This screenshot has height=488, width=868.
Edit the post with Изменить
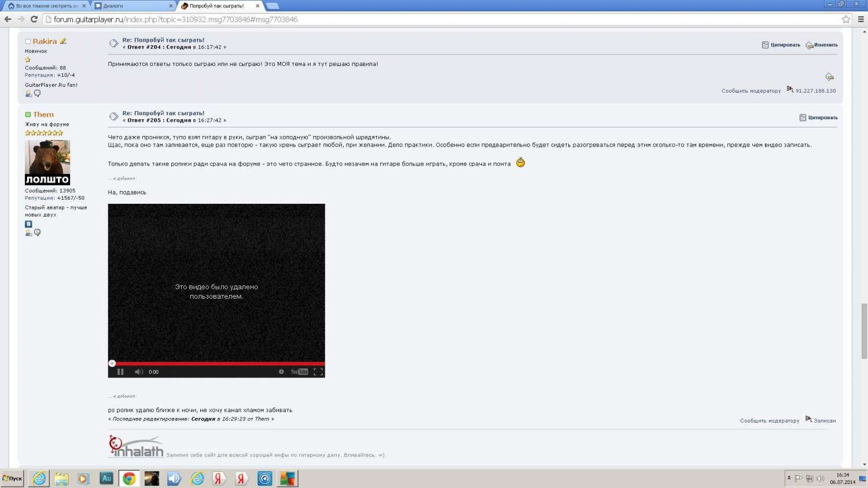click(x=822, y=45)
